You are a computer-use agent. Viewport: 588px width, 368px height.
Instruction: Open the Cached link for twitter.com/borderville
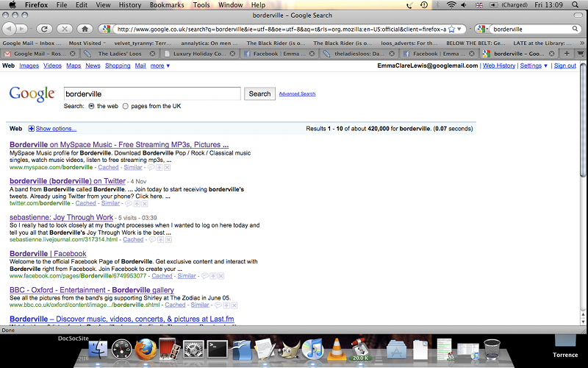pos(85,203)
